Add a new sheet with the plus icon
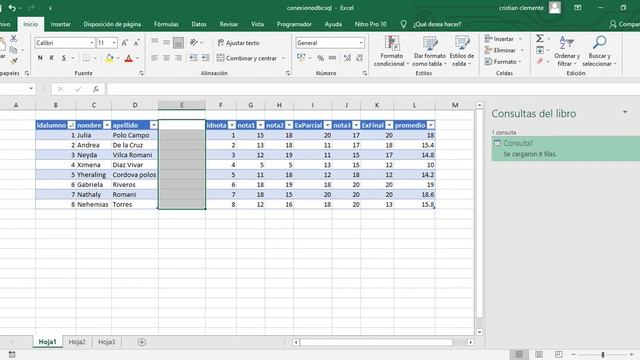The width and height of the screenshot is (640, 360). (142, 342)
